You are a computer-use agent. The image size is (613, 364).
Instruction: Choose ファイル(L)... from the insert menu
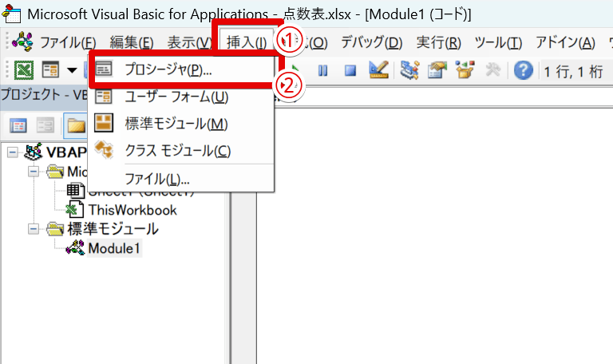pos(181,179)
